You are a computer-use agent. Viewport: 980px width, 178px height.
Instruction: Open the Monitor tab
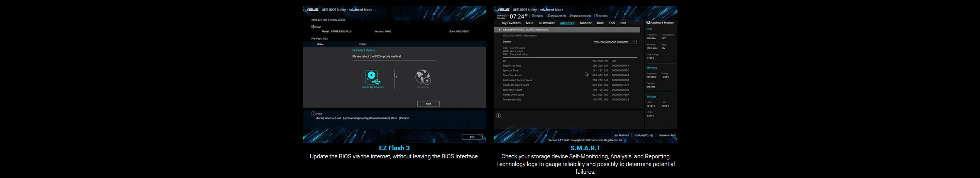(x=586, y=23)
